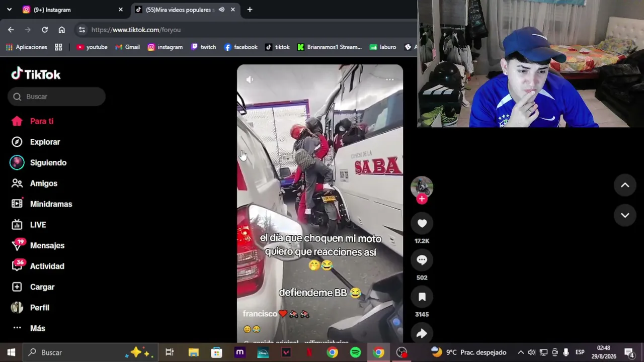Switch the ESP keyboard language

tap(580, 352)
